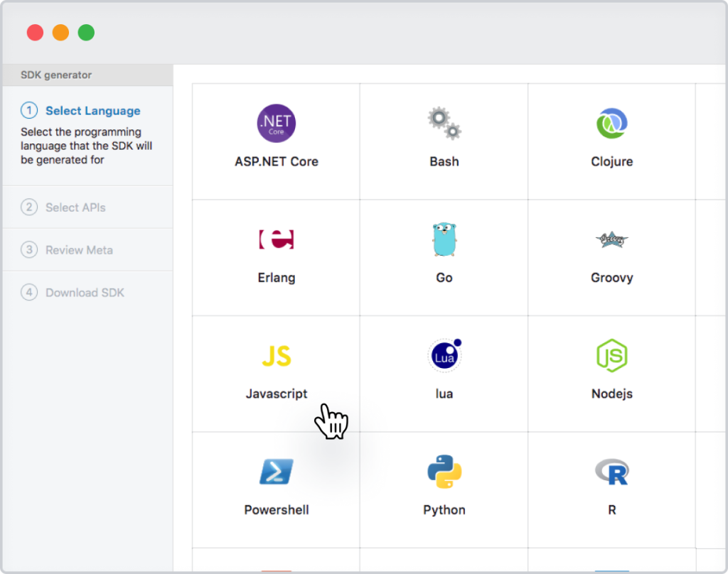Click the step 1 circle icon
The height and width of the screenshot is (574, 728).
29,110
